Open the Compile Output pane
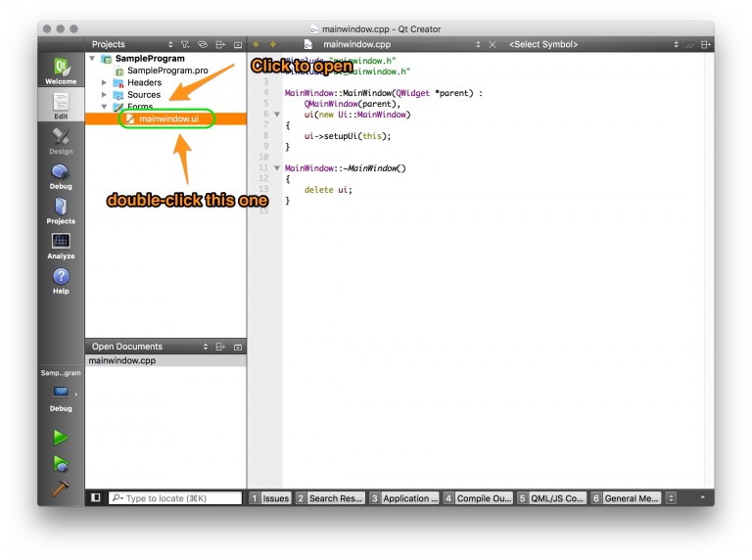752x560 pixels. (478, 498)
